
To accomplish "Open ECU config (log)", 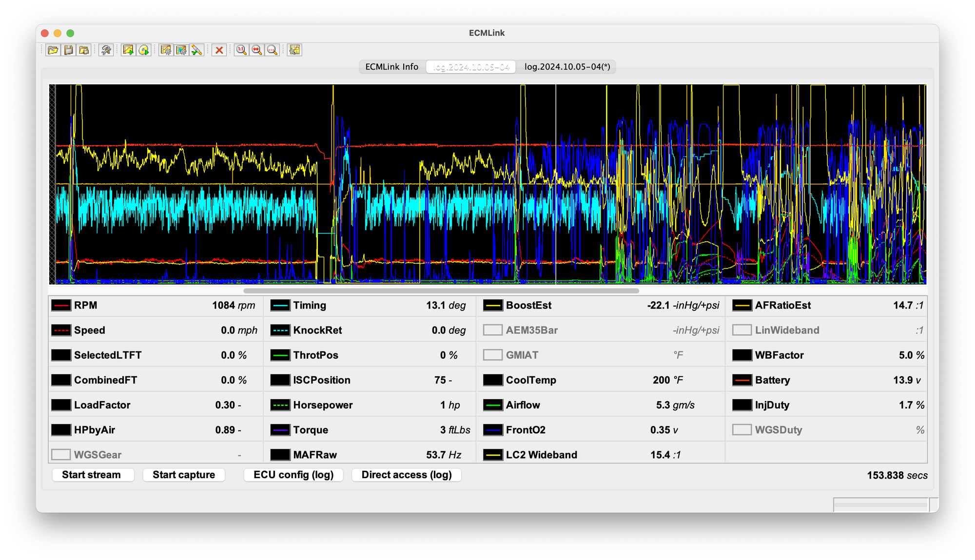I will pos(293,475).
